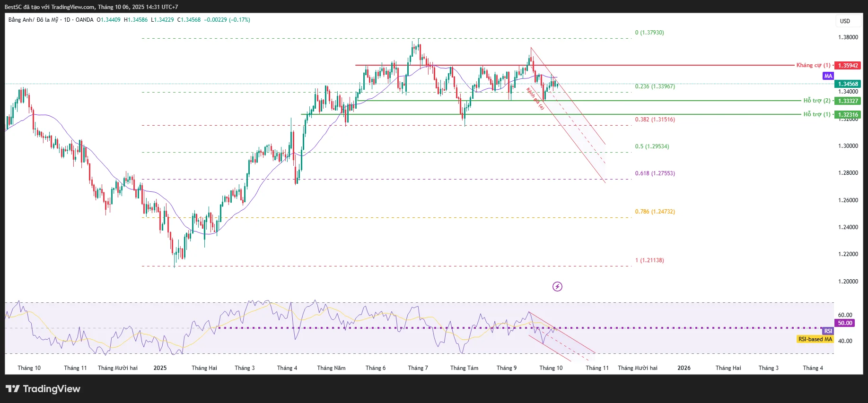This screenshot has height=403, width=868.
Task: Select the Kênh giá (a) channel label
Action: [x=535, y=99]
